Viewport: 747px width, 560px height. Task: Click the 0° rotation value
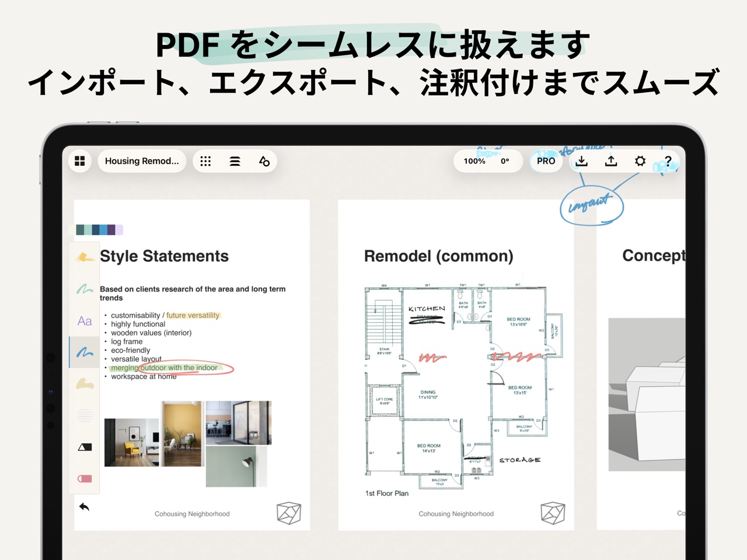[505, 161]
